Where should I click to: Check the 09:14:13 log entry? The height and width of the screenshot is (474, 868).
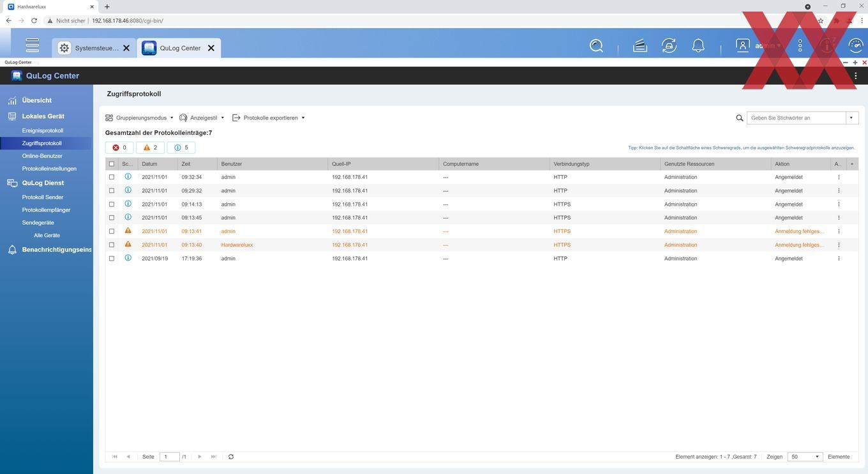(112, 204)
